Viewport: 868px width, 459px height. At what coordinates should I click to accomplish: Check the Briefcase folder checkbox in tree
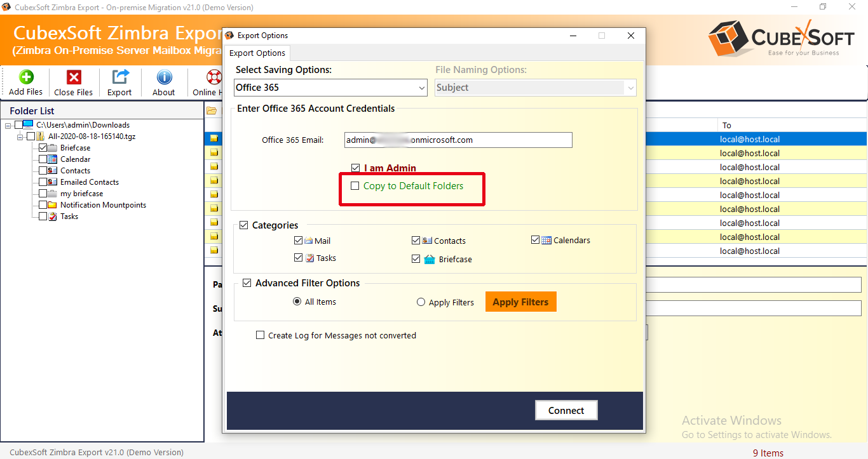coord(43,148)
